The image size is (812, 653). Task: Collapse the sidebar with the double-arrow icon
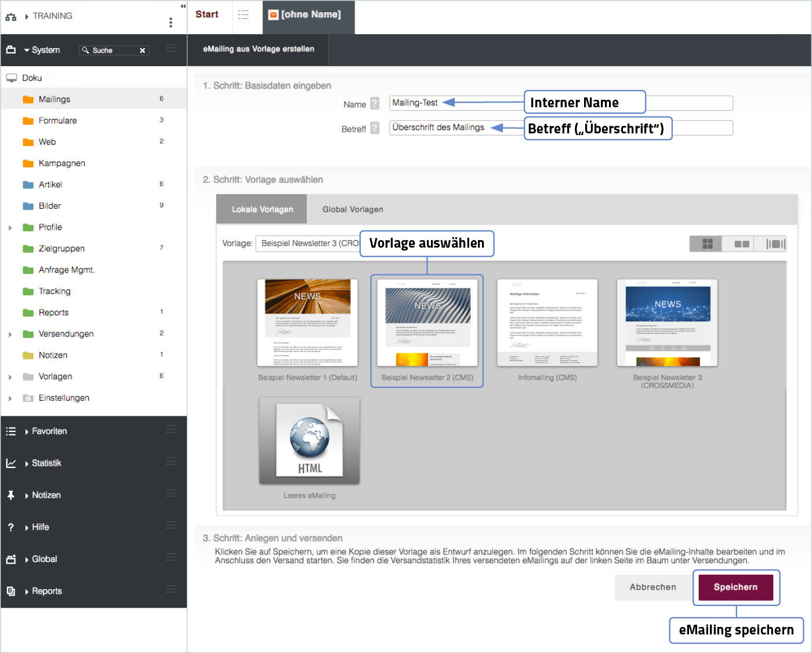(183, 6)
